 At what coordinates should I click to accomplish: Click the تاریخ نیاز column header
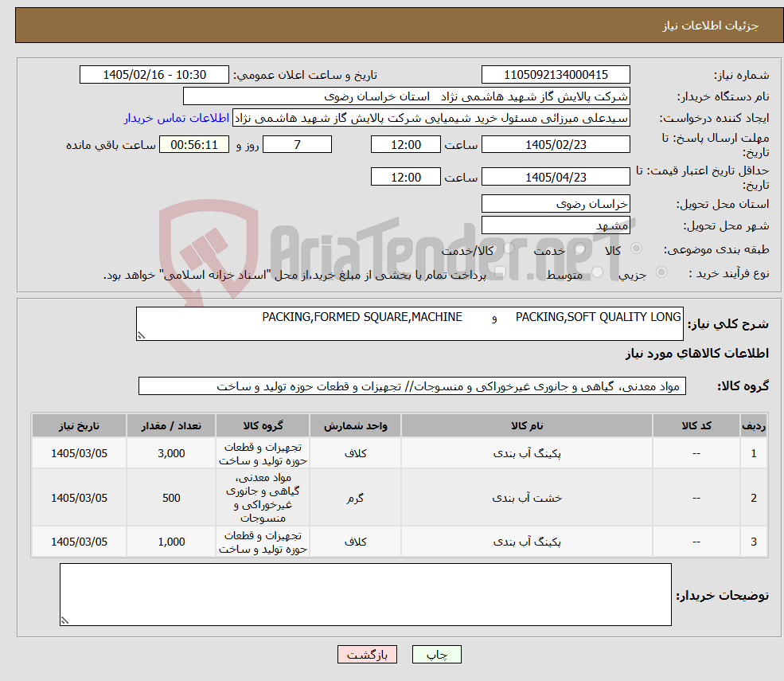(79, 426)
